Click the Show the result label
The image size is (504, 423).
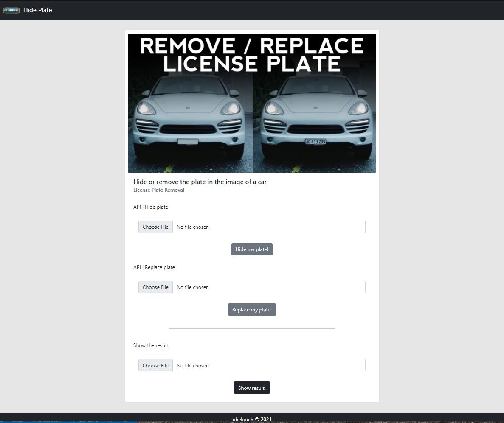point(151,345)
